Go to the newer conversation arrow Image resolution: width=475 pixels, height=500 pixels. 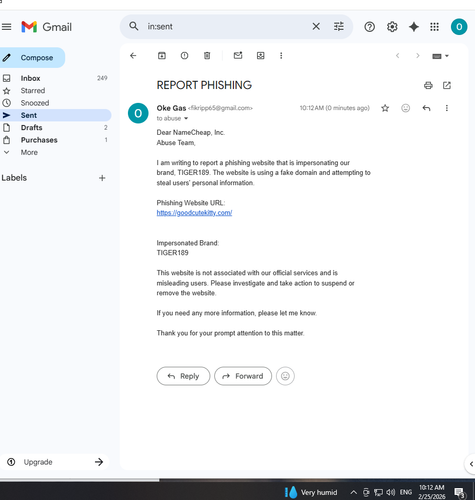[397, 56]
